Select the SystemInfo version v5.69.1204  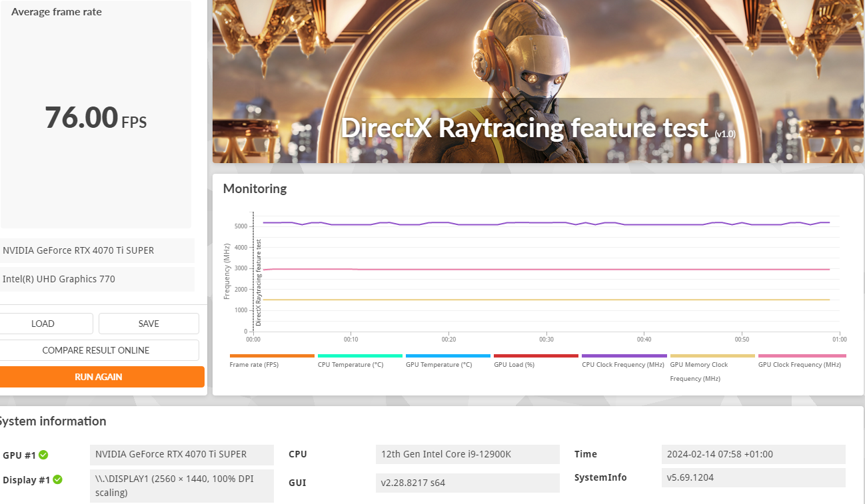click(x=754, y=477)
